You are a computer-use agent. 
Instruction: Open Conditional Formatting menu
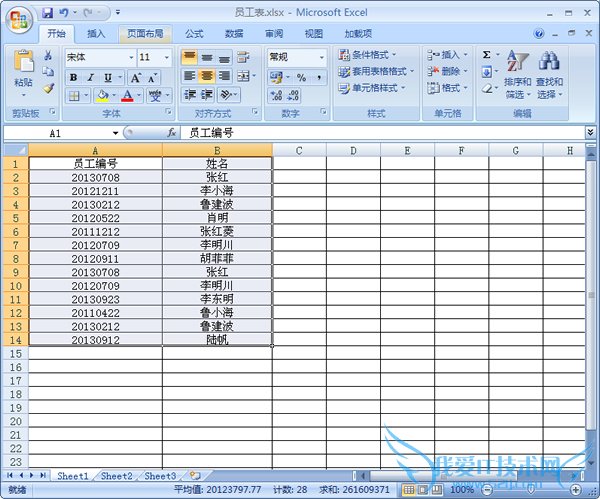(367, 55)
